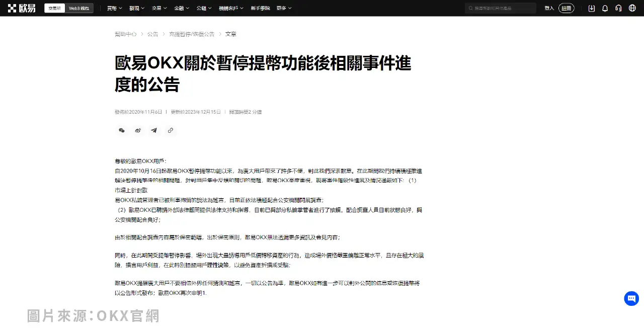
Task: Share the announcement on Weibo
Action: pos(137,130)
